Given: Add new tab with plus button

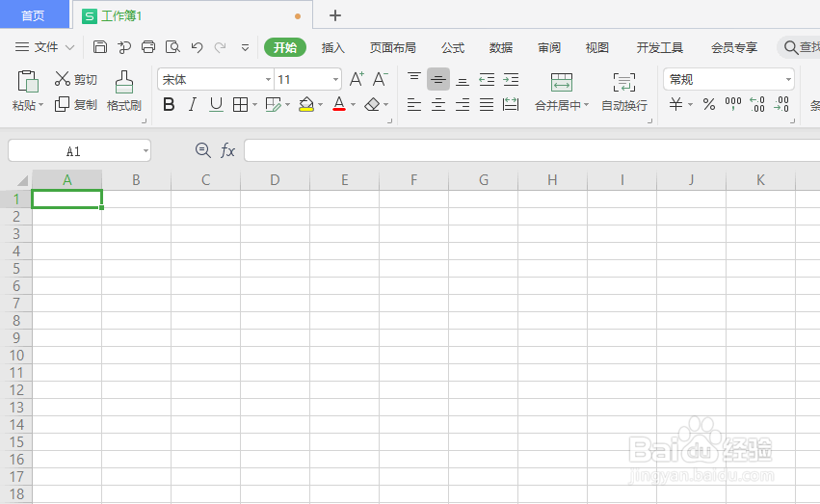Looking at the screenshot, I should (x=335, y=15).
